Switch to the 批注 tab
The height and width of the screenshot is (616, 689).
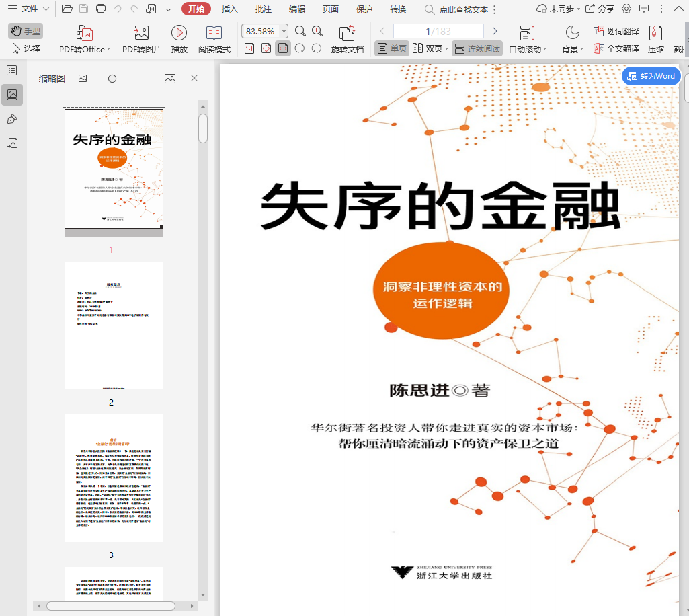tap(264, 9)
